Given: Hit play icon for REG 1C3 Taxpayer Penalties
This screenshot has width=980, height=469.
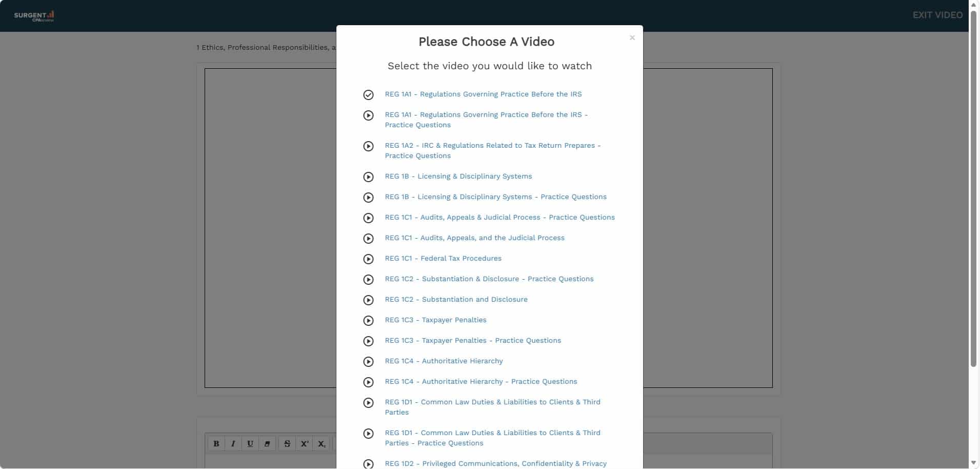Looking at the screenshot, I should pyautogui.click(x=368, y=321).
